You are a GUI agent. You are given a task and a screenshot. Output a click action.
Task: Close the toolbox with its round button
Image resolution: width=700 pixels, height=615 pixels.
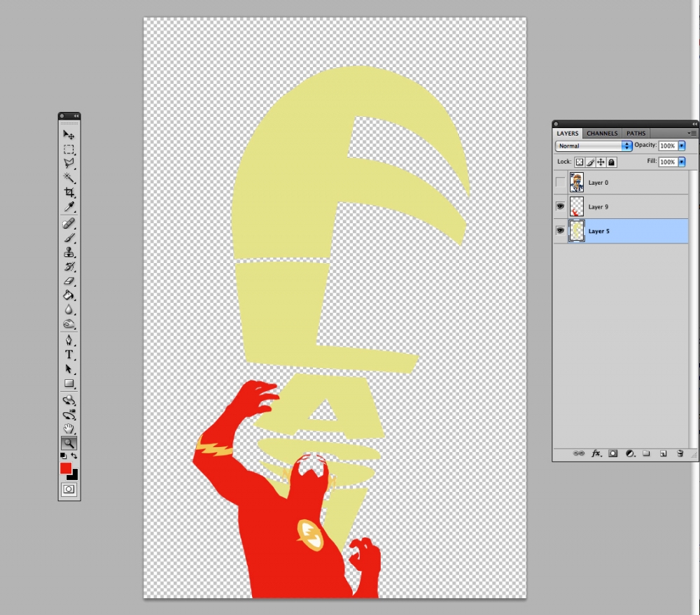(x=62, y=116)
